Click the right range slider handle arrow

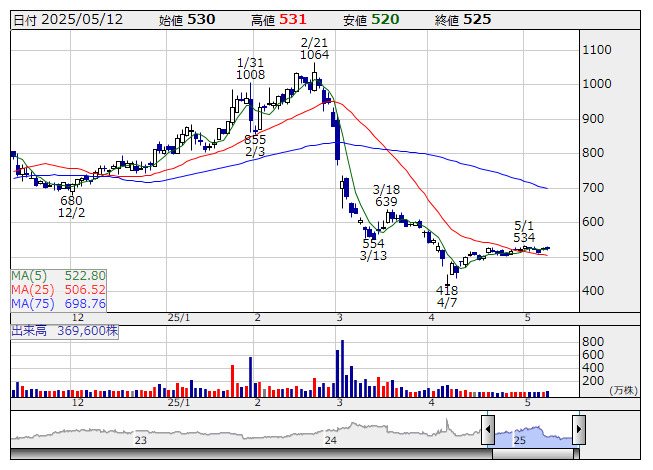(579, 429)
